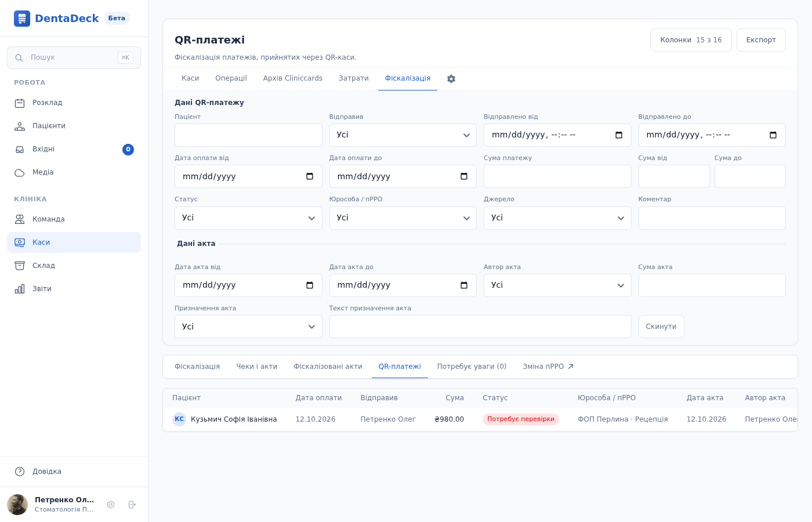Screen dimensions: 812x522
Task: Expand the Призначення акта dropdown
Action: click(x=248, y=327)
